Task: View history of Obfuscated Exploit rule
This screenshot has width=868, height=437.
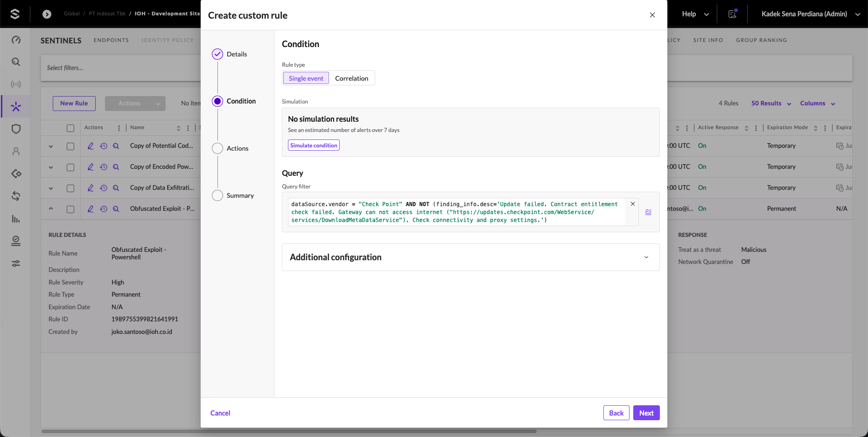Action: 104,209
